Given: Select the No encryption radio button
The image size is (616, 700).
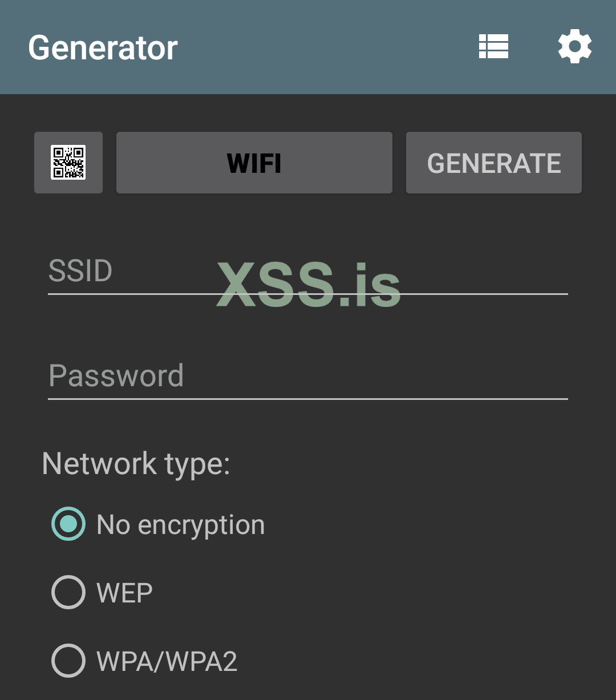Looking at the screenshot, I should pos(67,524).
